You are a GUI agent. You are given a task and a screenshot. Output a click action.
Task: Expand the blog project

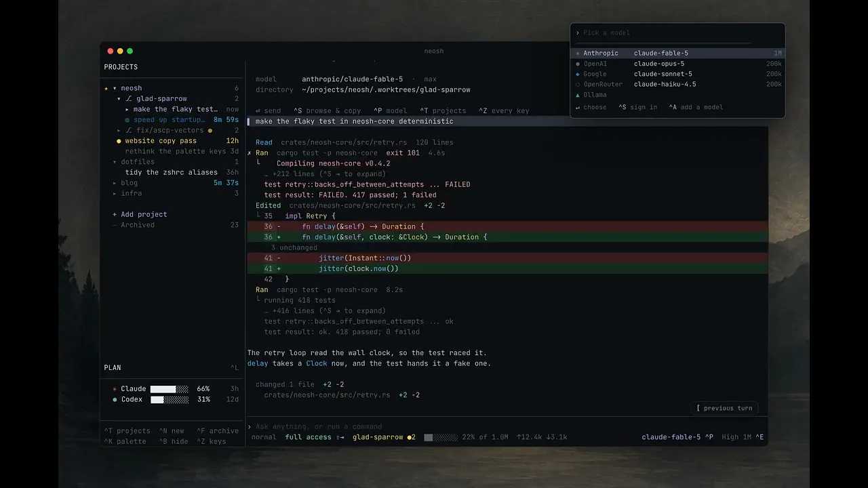[115, 183]
